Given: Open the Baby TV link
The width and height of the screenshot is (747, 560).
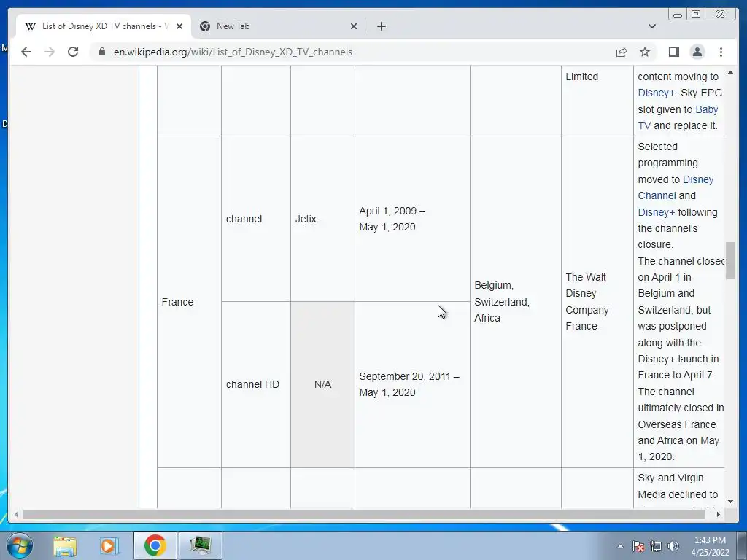Looking at the screenshot, I should click(x=678, y=117).
